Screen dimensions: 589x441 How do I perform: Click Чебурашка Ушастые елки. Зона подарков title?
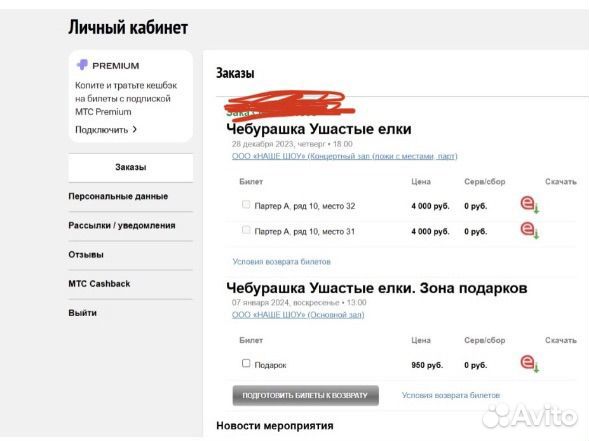coord(377,288)
